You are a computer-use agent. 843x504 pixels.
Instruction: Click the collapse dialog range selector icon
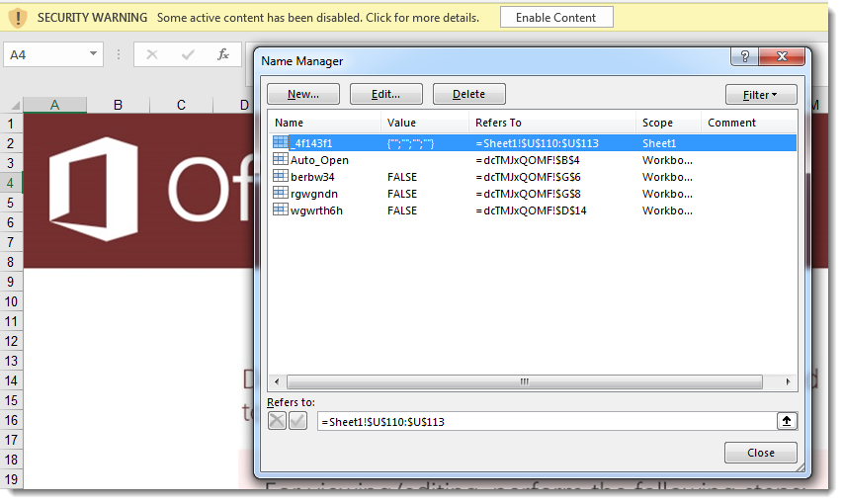point(787,421)
